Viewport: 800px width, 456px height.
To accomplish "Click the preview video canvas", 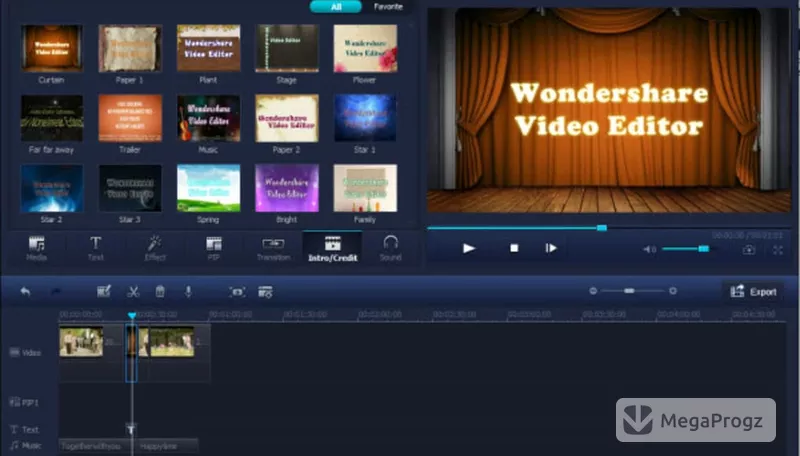I will point(609,110).
